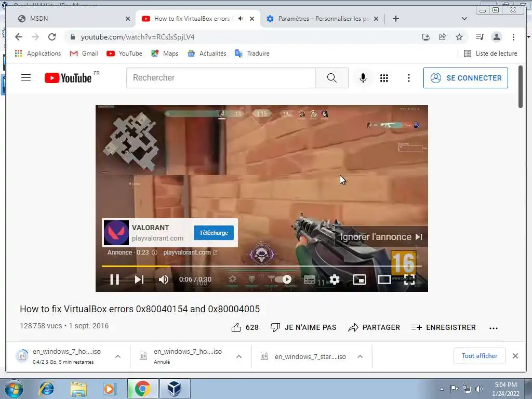Reload the YouTube page
Viewport: 532px width, 399px height.
coord(52,37)
